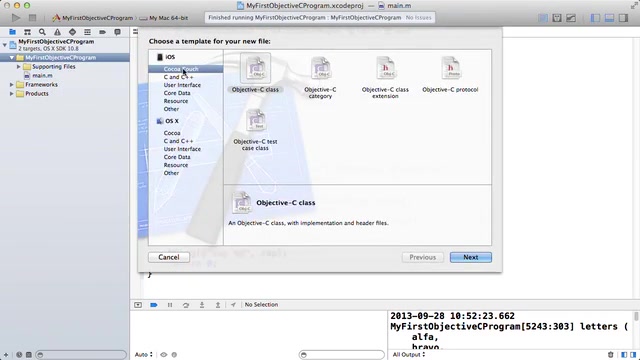Clear the console with the trash icon

click(611, 355)
